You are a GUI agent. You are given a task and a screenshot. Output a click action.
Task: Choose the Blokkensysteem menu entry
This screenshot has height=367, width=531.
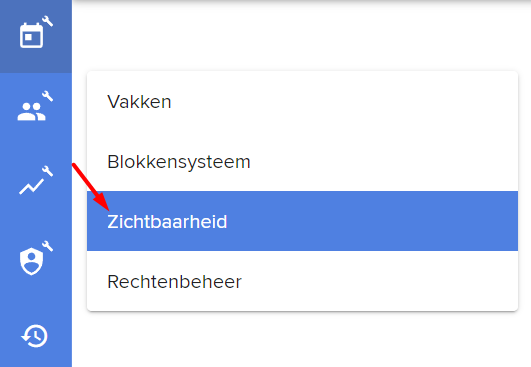pos(302,161)
